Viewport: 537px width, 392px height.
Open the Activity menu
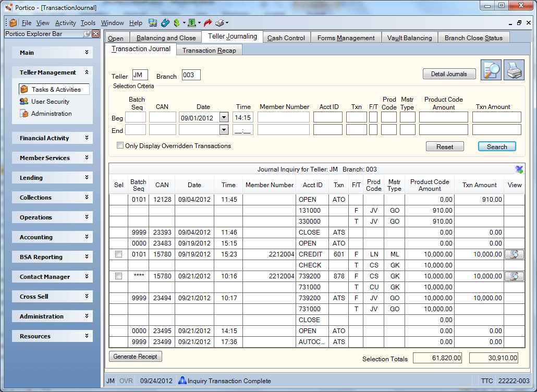(65, 23)
